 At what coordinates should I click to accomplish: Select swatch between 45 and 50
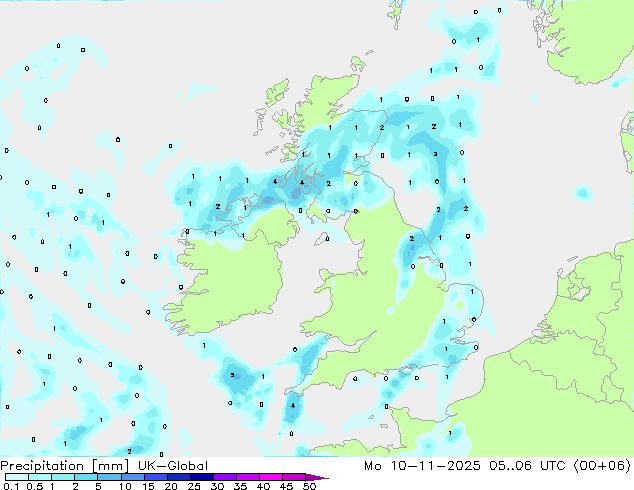pos(294,477)
